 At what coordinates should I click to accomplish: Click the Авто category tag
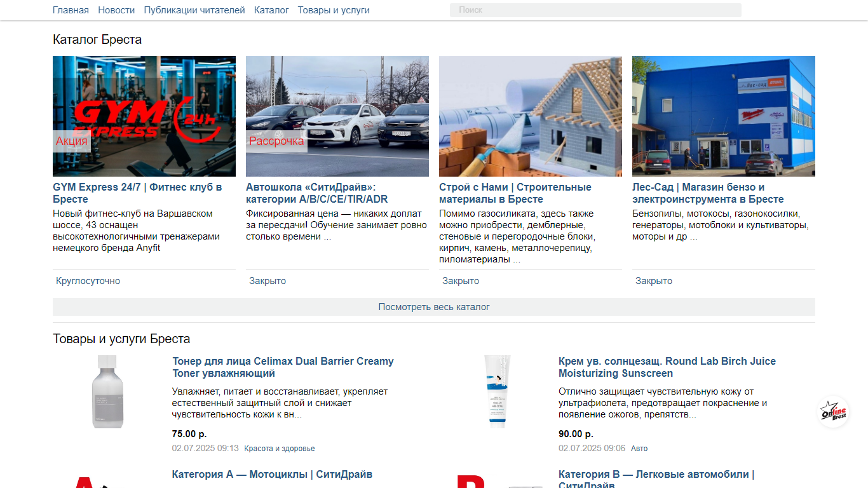[x=639, y=449]
